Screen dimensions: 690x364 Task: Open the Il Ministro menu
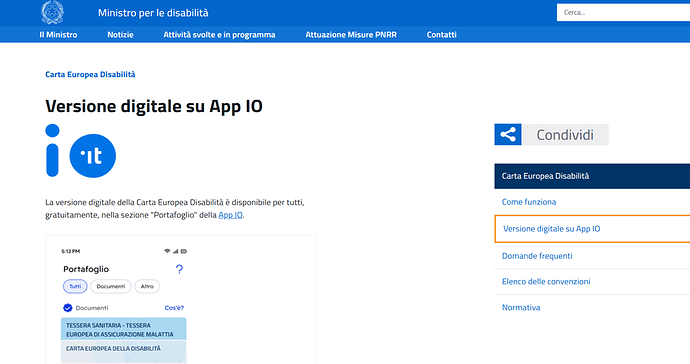[58, 35]
